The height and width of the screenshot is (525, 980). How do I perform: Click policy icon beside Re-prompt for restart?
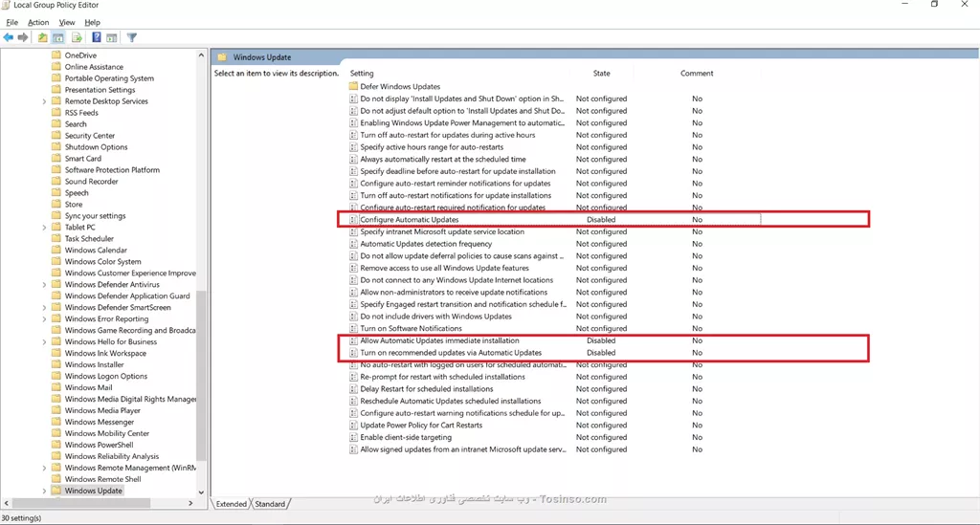pos(353,377)
